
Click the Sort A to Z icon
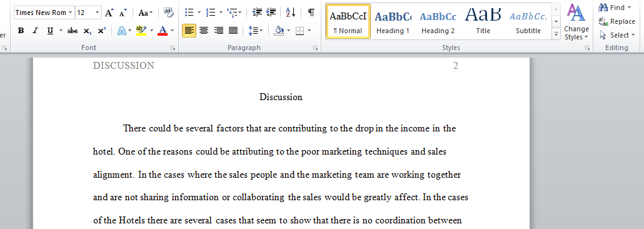click(290, 13)
